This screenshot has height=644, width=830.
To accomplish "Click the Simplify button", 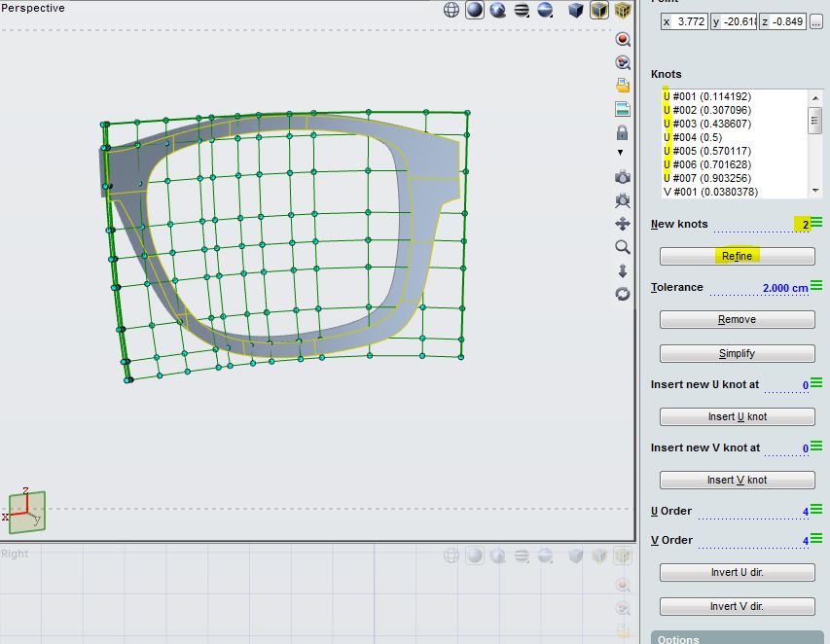I will click(737, 353).
